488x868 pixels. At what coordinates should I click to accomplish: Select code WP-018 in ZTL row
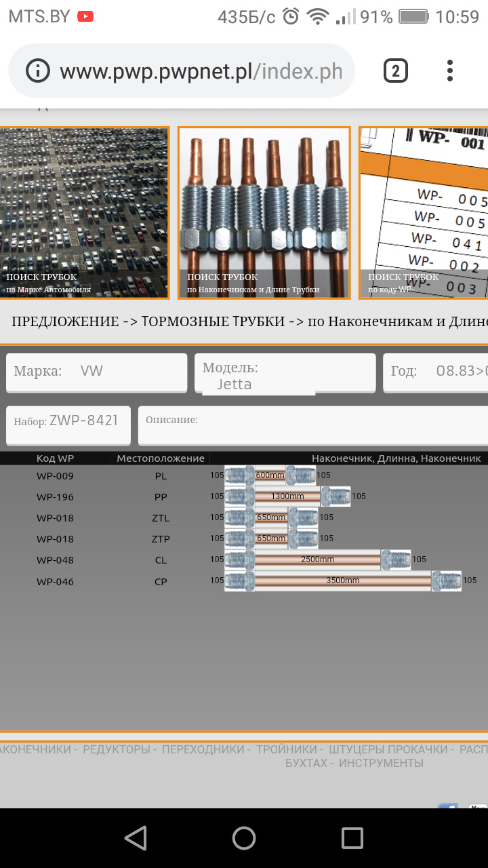[x=55, y=518]
